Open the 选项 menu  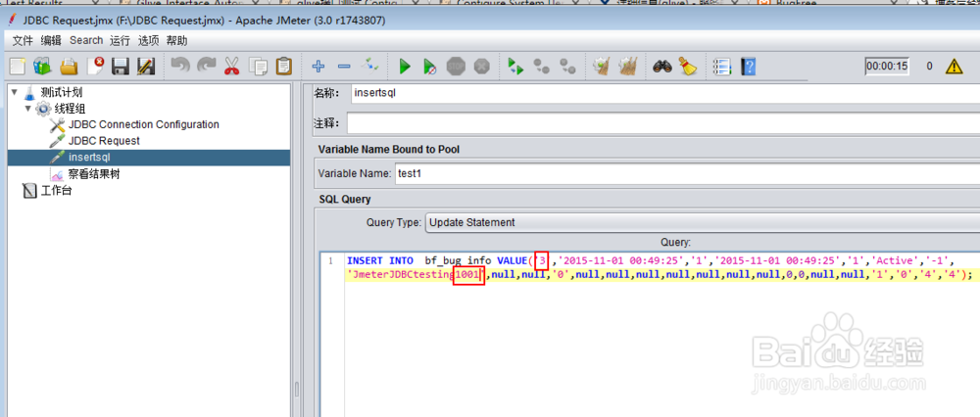click(x=149, y=40)
